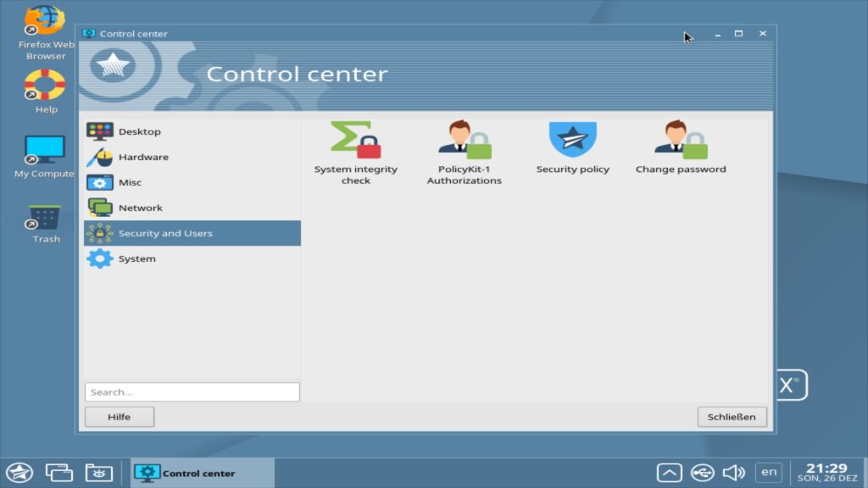Click the en keyboard layout indicator
This screenshot has height=488, width=868.
(x=768, y=472)
